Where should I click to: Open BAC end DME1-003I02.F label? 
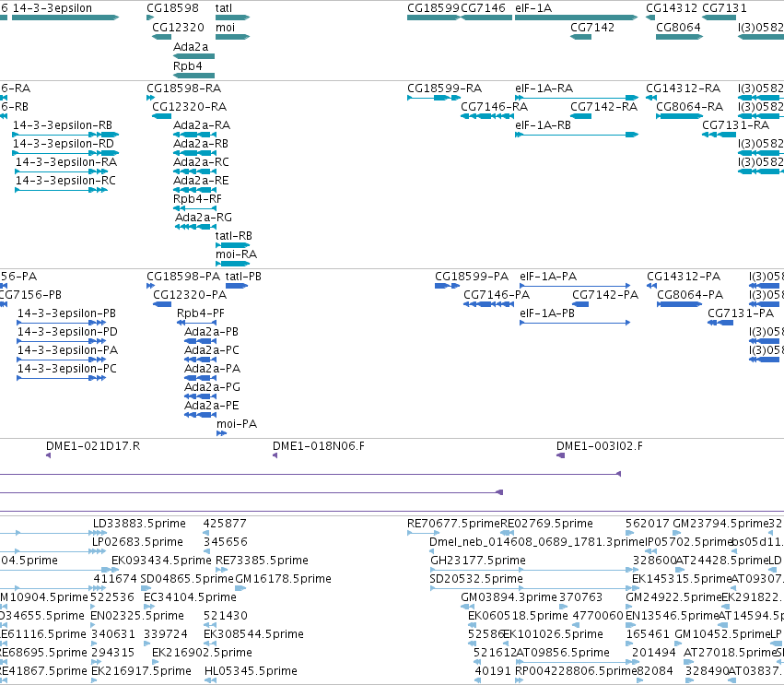pos(600,446)
